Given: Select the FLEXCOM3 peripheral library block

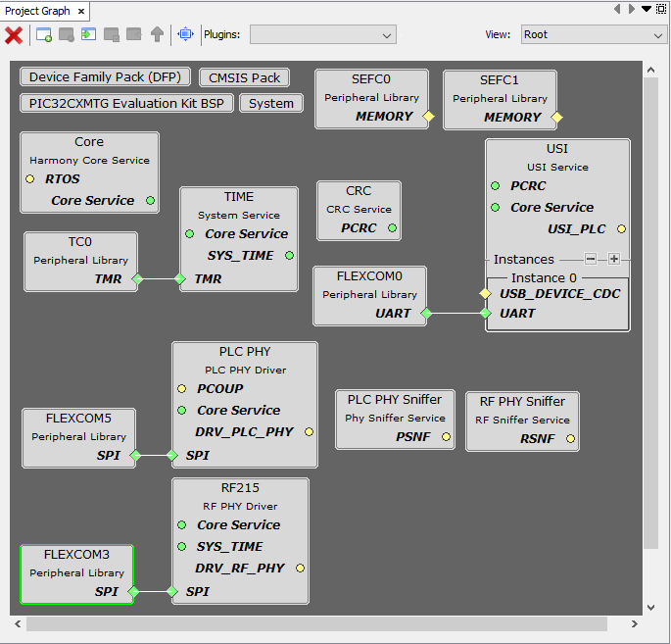Looking at the screenshot, I should [76, 573].
